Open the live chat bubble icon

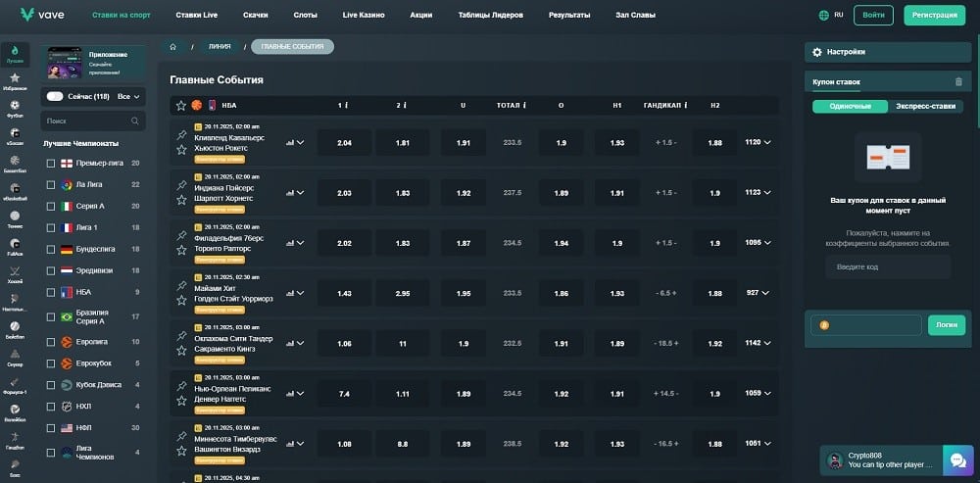tap(957, 460)
